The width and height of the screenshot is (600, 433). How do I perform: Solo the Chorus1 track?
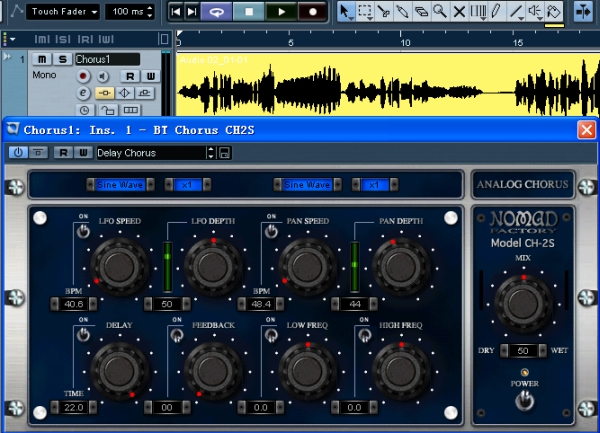click(62, 59)
